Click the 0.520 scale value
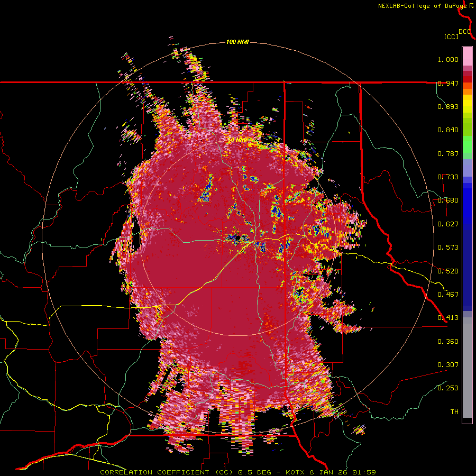This screenshot has width=476, height=476. (448, 271)
